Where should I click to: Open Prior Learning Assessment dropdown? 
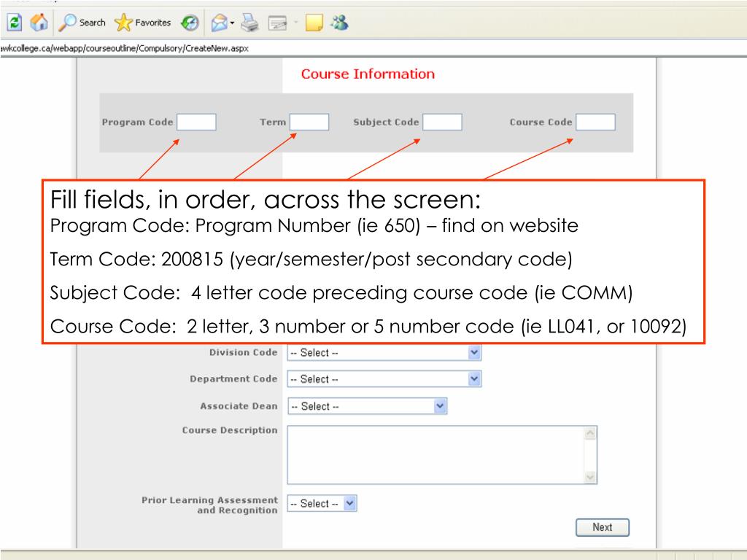pyautogui.click(x=322, y=503)
